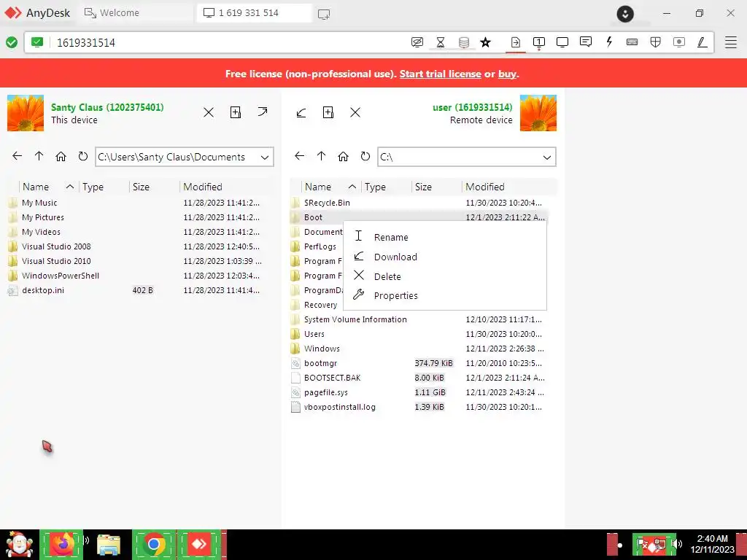Image resolution: width=747 pixels, height=560 pixels.
Task: Click the buy link in red banner
Action: tap(508, 74)
